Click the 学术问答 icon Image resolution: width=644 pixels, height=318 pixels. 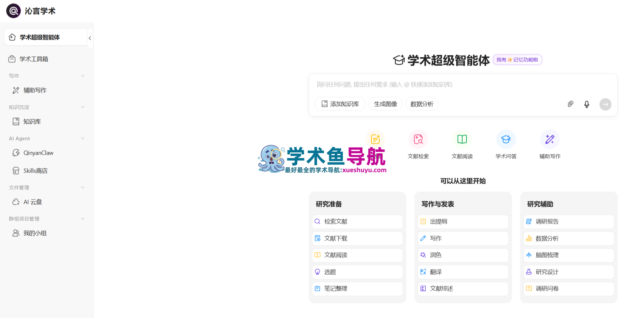coord(506,139)
